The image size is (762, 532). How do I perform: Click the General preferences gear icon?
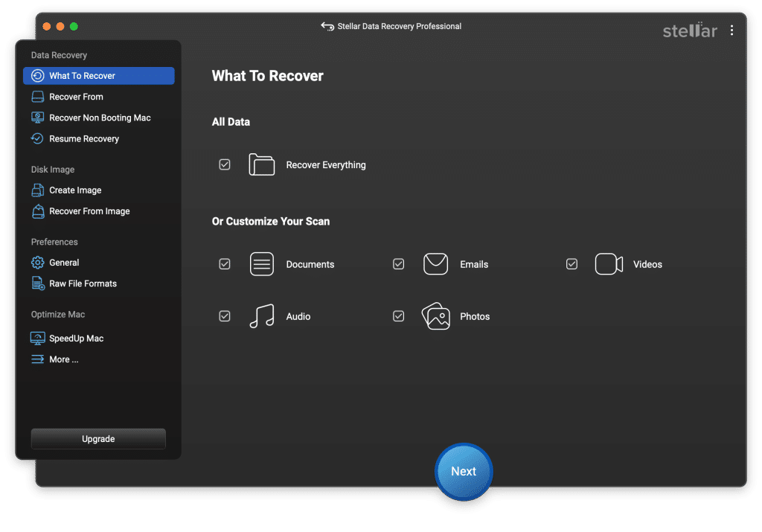38,263
